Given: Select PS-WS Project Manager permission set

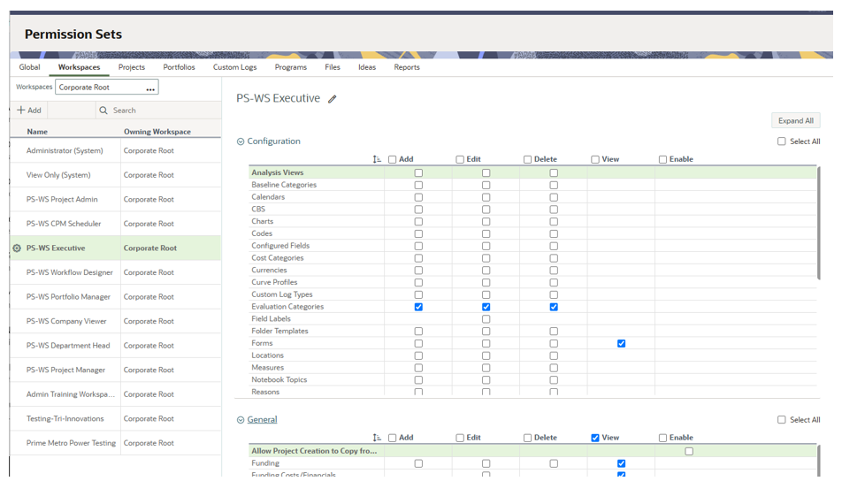Looking at the screenshot, I should click(65, 370).
